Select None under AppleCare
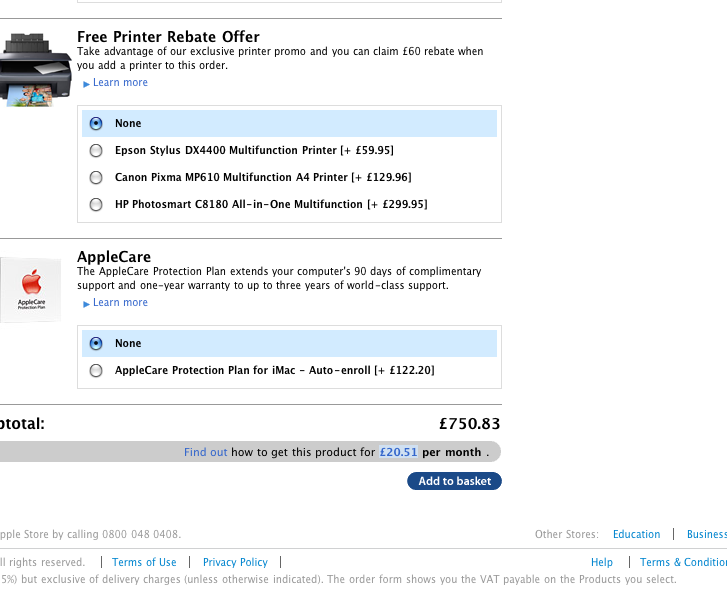Viewport: 727px width, 604px height. point(96,343)
